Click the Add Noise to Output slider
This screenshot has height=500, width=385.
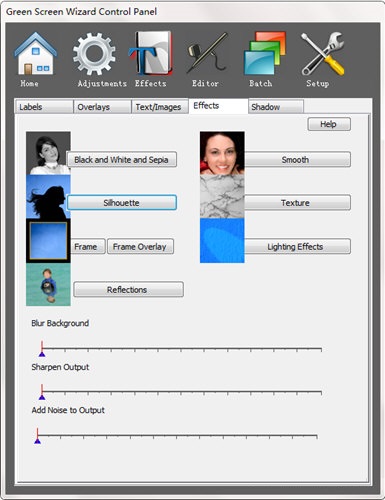coord(177,436)
